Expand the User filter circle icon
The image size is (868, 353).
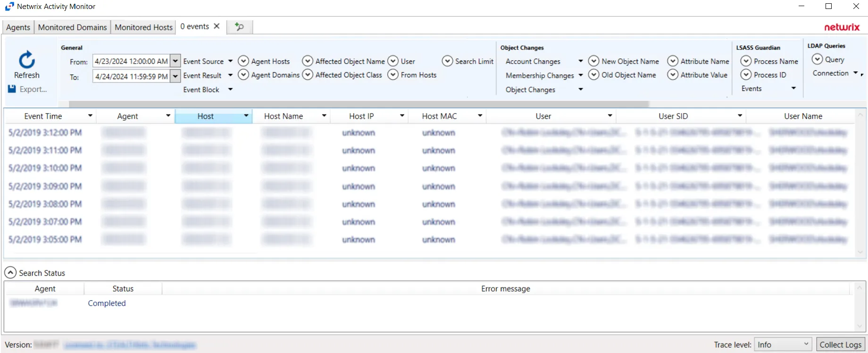(x=393, y=61)
